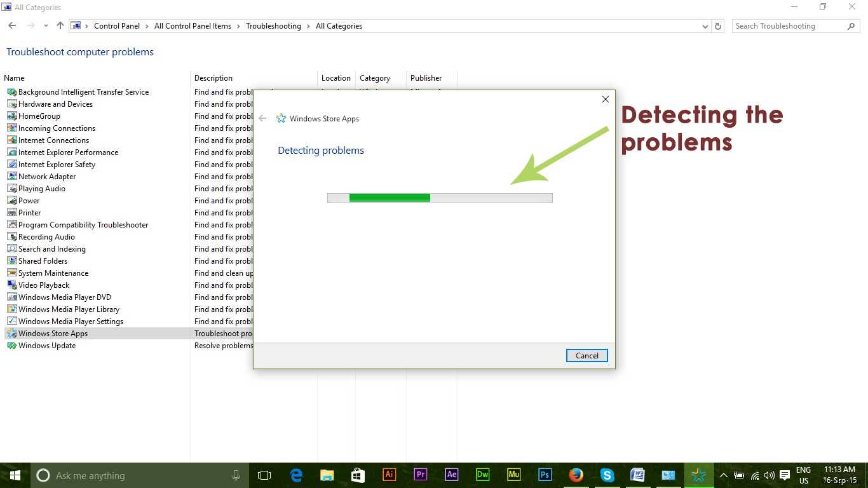Viewport: 868px width, 488px height.
Task: Sort by the Location column header
Action: tap(336, 78)
